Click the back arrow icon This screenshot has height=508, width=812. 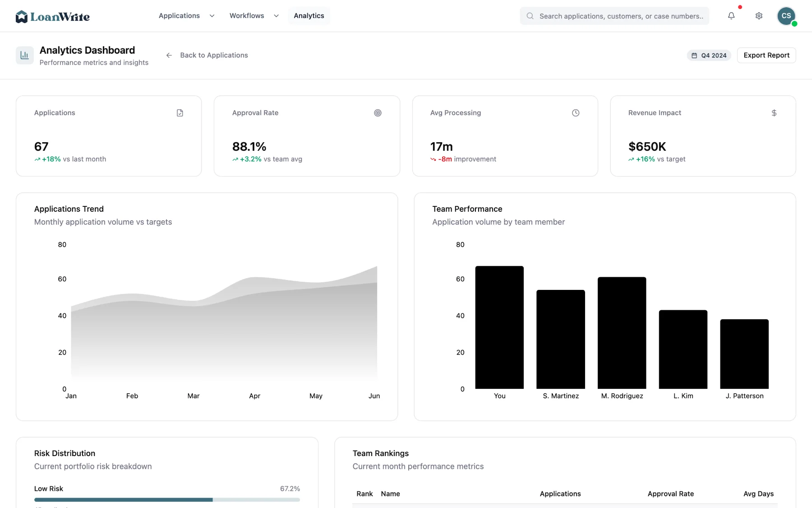pos(169,55)
